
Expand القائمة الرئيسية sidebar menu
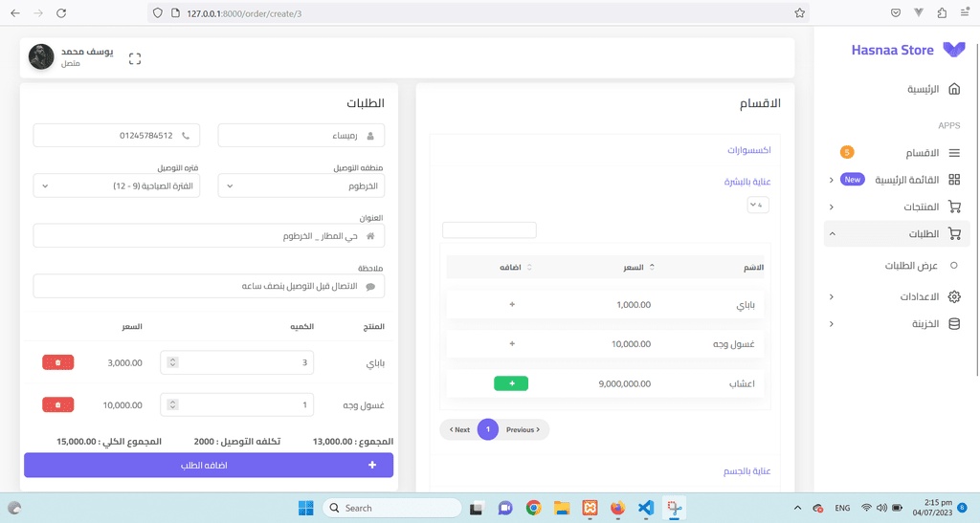point(896,180)
